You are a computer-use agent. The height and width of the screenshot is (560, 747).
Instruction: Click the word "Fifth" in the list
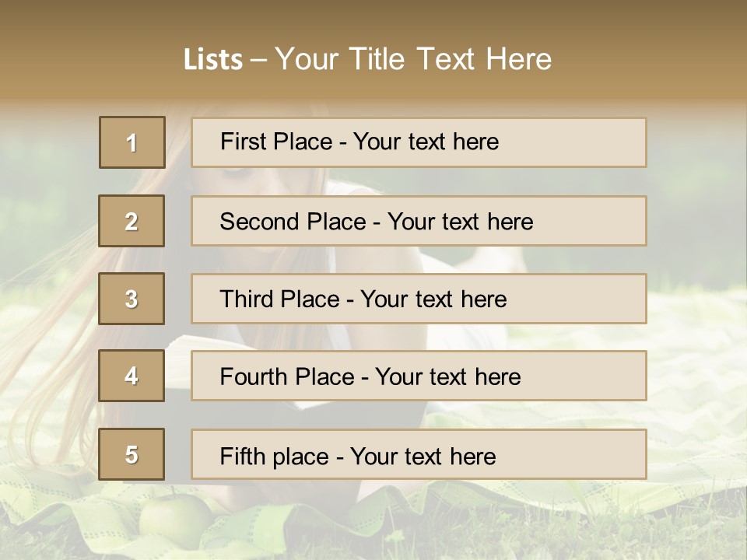[x=240, y=456]
